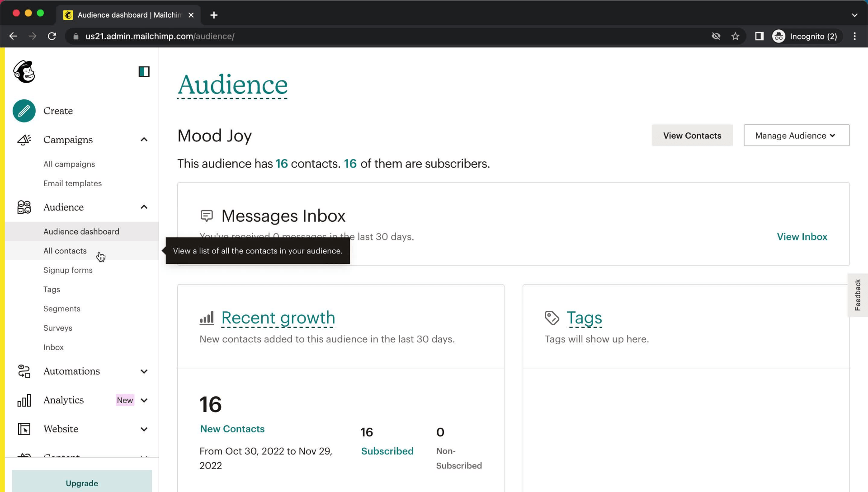
Task: Toggle the sidebar collapse panel button
Action: tap(144, 71)
